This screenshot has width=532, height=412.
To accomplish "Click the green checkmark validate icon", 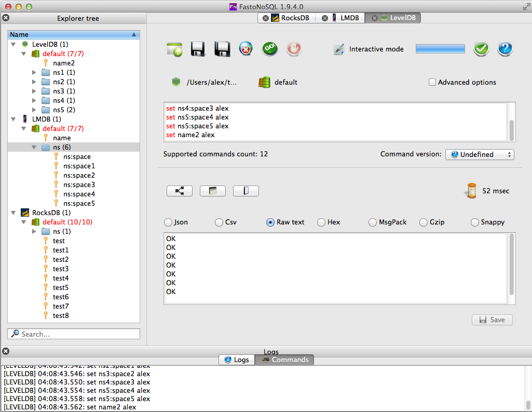I will (x=481, y=48).
